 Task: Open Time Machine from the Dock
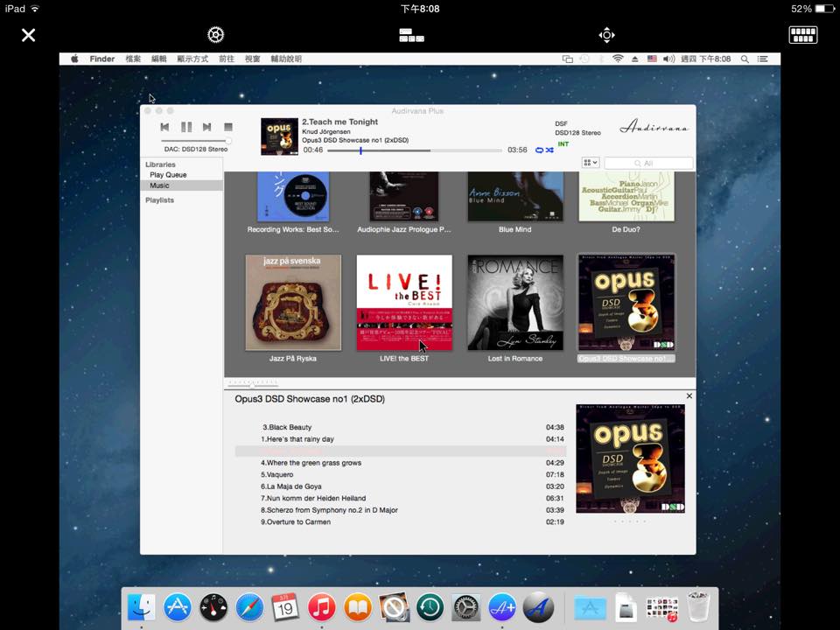click(430, 607)
